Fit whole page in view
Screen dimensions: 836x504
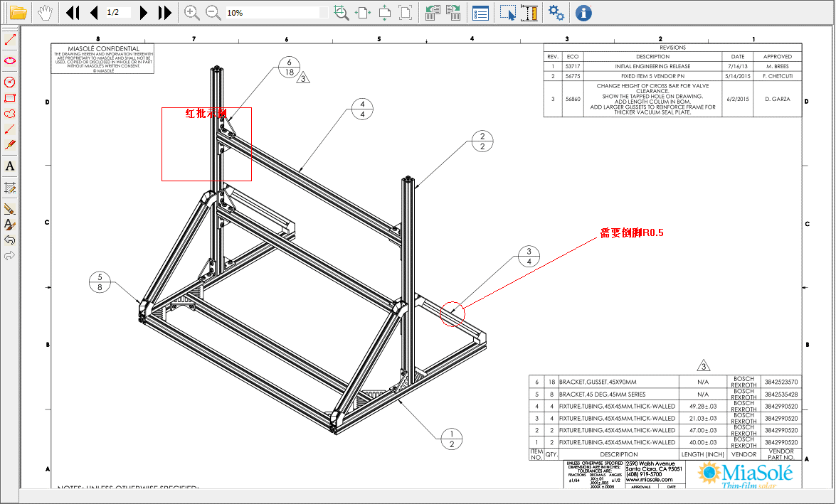pyautogui.click(x=406, y=13)
